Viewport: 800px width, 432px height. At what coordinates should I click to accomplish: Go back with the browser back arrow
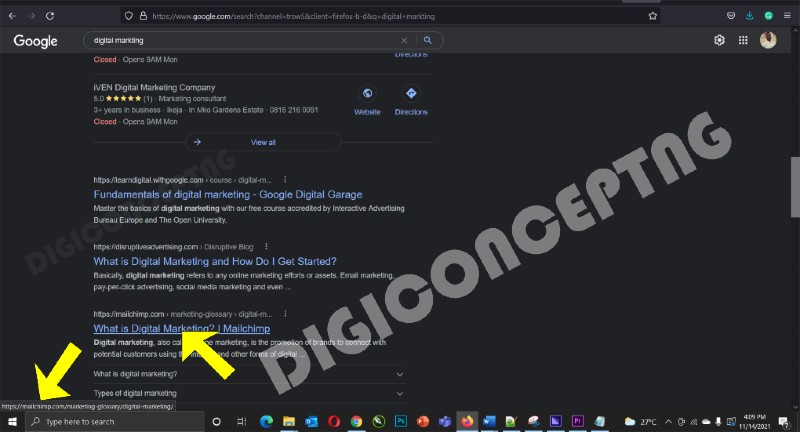12,16
